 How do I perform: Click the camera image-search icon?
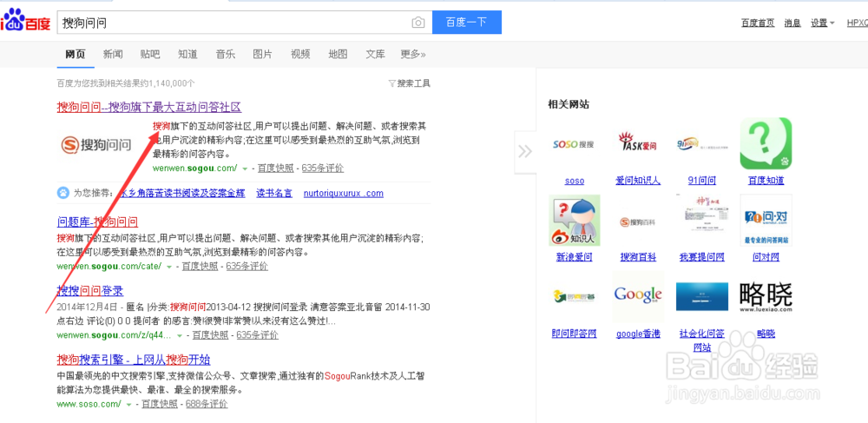[418, 22]
